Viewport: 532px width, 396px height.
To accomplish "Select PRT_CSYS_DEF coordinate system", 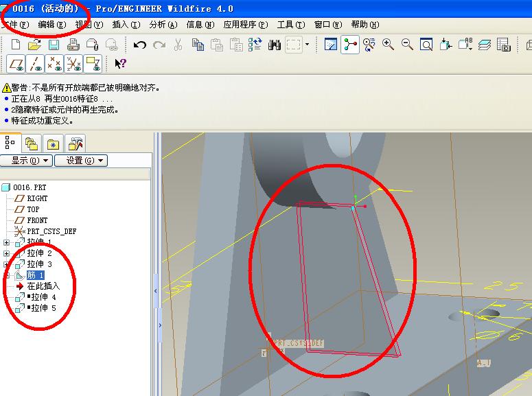I will pyautogui.click(x=51, y=231).
